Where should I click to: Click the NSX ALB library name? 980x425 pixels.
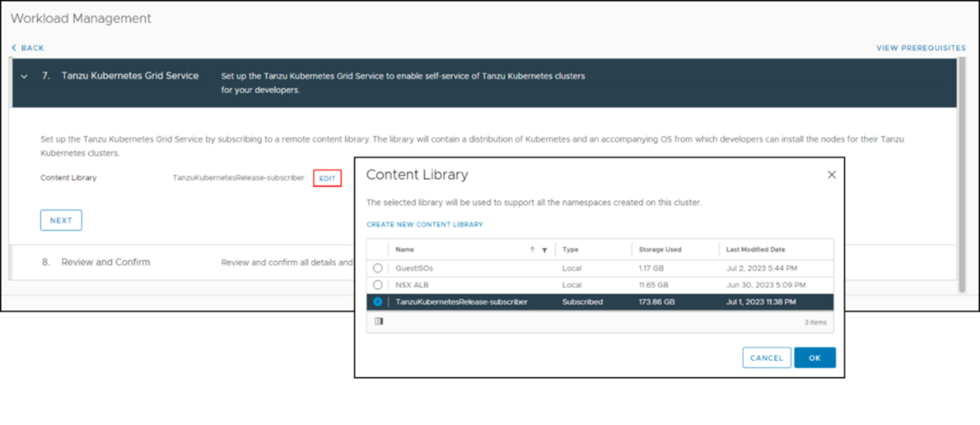click(412, 285)
